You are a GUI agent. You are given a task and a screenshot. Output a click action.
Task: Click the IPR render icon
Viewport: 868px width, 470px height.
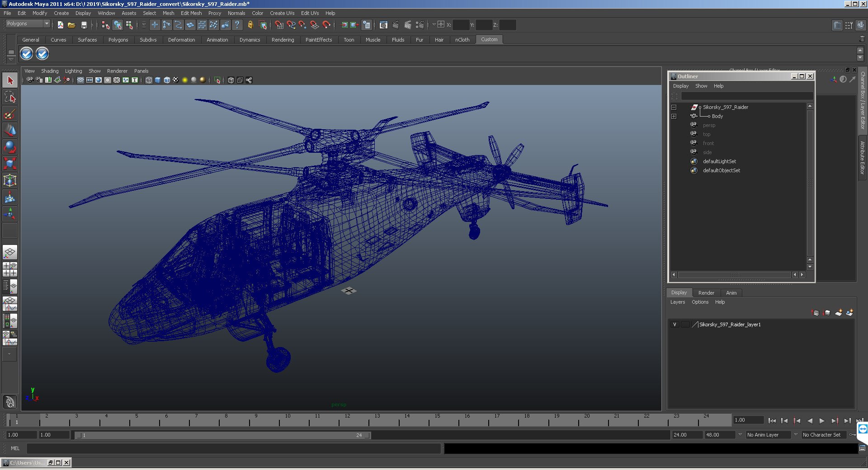pyautogui.click(x=407, y=25)
